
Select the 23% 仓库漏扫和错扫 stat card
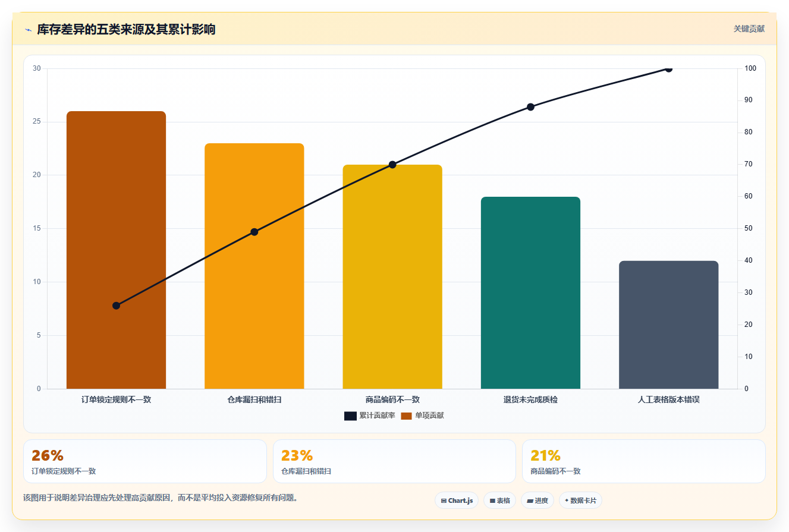click(x=394, y=461)
